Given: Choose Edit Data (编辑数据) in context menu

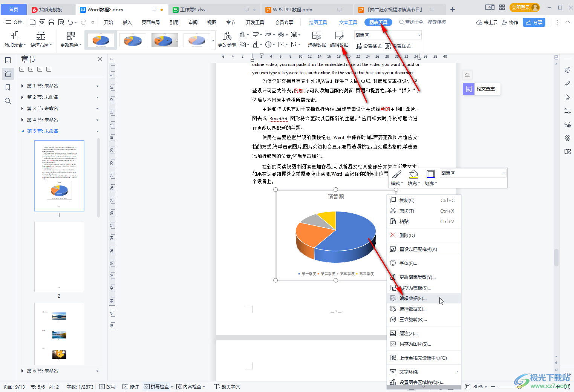Looking at the screenshot, I should pos(424,298).
